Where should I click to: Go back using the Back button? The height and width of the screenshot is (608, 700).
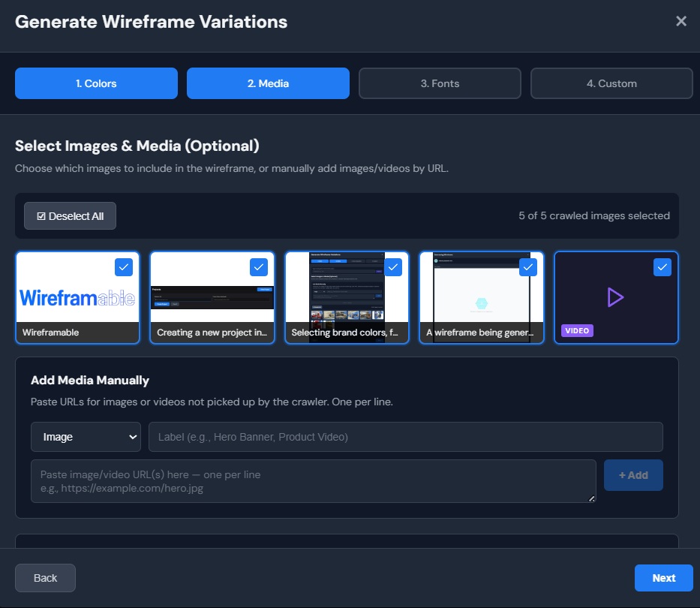coord(45,577)
